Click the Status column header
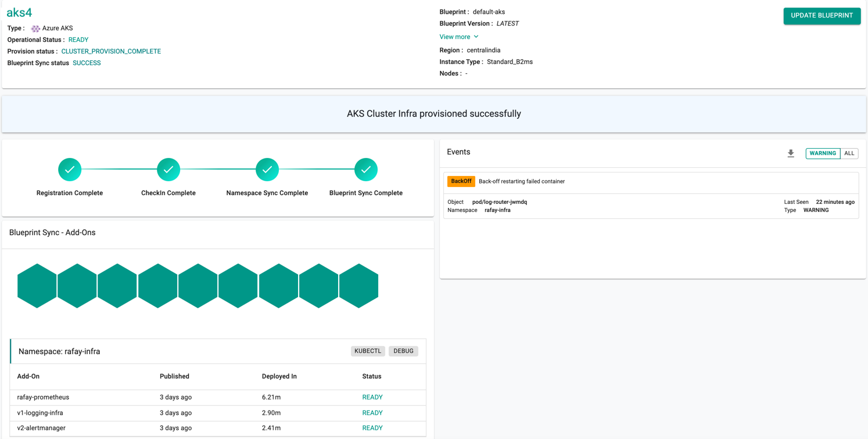This screenshot has height=439, width=868. 372,376
